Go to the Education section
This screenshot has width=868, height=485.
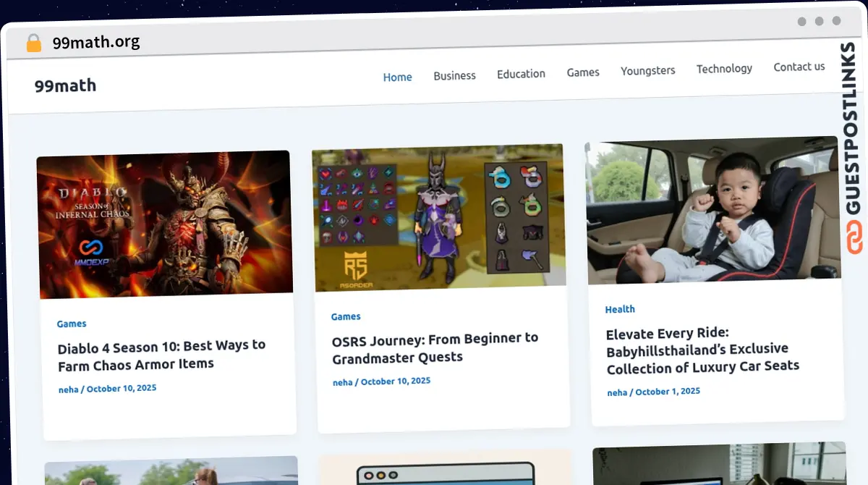click(521, 74)
